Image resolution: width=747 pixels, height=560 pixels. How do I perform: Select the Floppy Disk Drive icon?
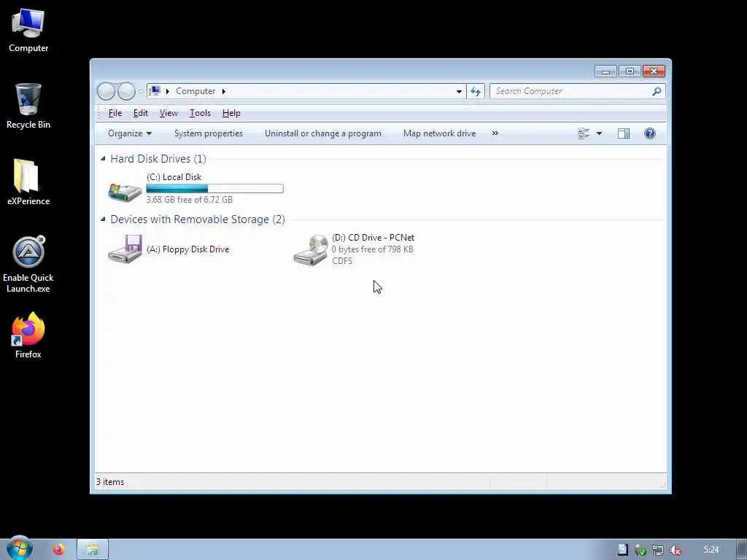(125, 249)
